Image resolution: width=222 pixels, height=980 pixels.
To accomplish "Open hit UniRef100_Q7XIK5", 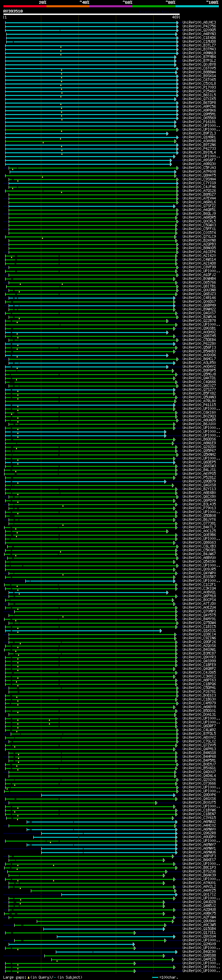I will point(199,99).
